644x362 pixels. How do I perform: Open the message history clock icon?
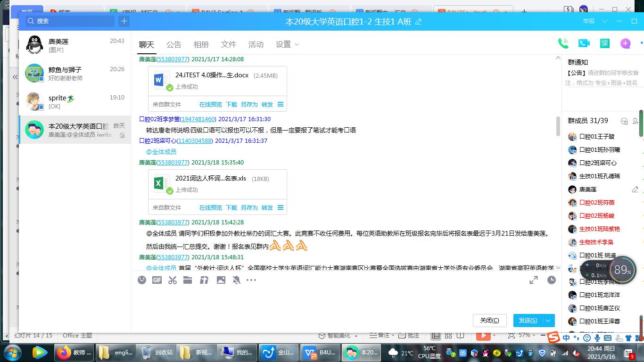point(552,280)
